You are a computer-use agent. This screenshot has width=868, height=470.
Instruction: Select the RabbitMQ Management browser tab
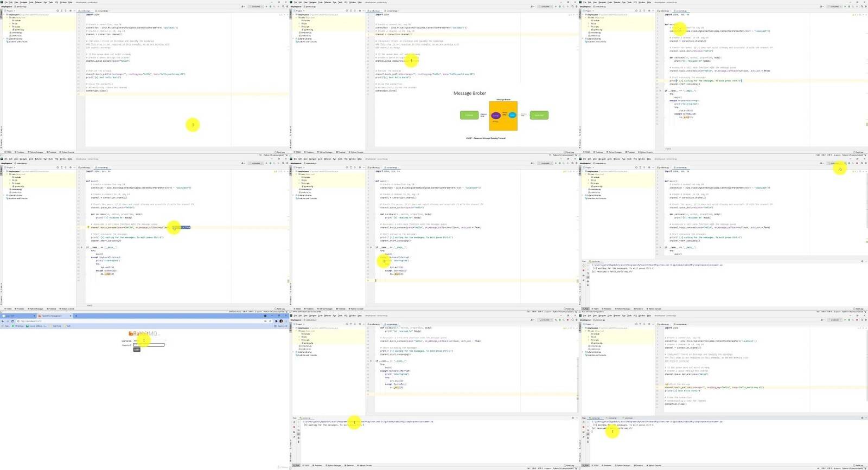[x=54, y=316]
